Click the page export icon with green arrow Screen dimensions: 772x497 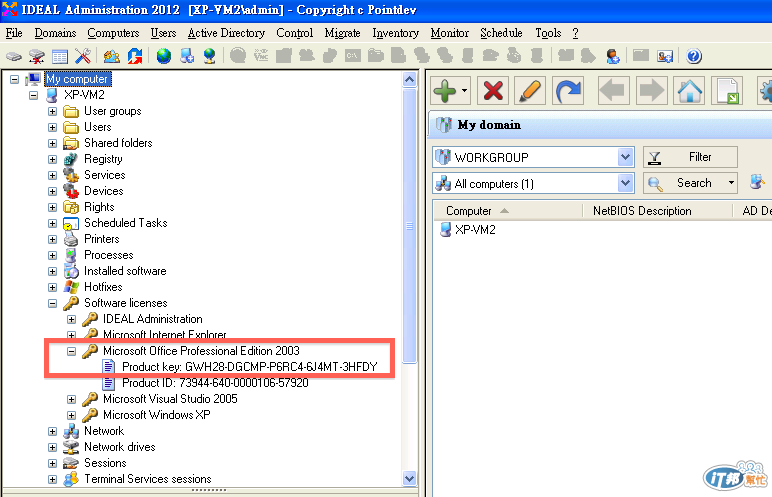click(x=727, y=91)
